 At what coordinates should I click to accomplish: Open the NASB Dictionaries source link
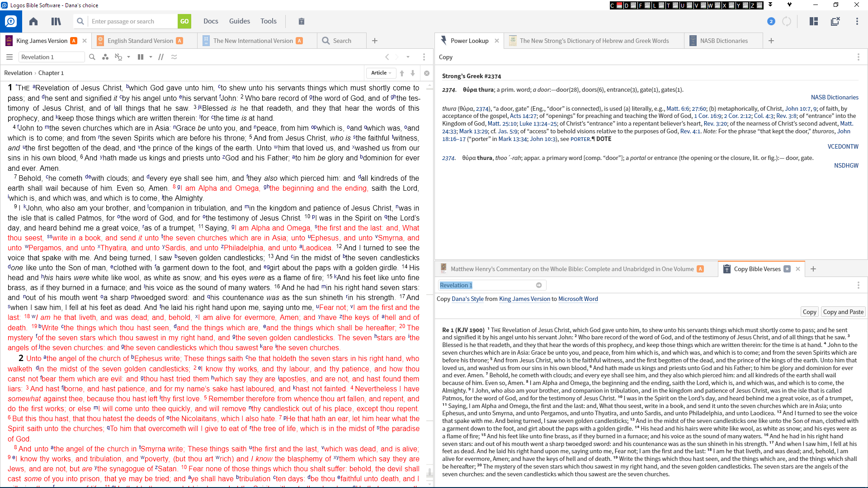835,97
